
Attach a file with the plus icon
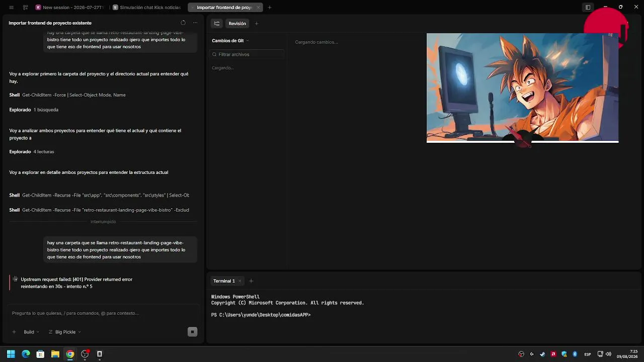[x=14, y=332]
